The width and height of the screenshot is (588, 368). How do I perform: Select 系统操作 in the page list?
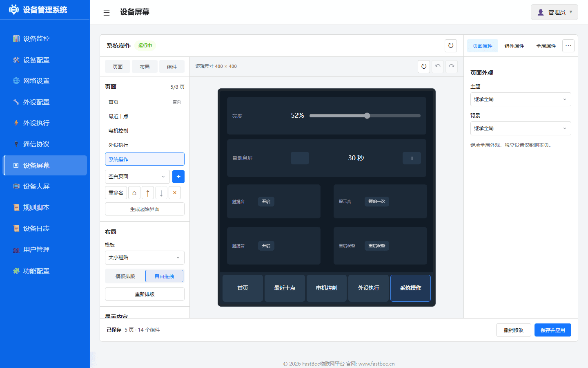point(145,159)
